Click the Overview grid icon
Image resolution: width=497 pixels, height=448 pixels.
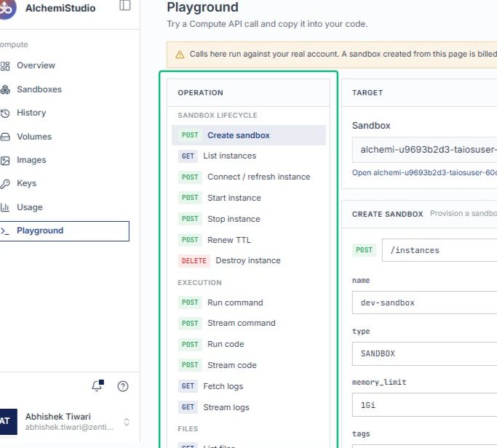point(5,66)
